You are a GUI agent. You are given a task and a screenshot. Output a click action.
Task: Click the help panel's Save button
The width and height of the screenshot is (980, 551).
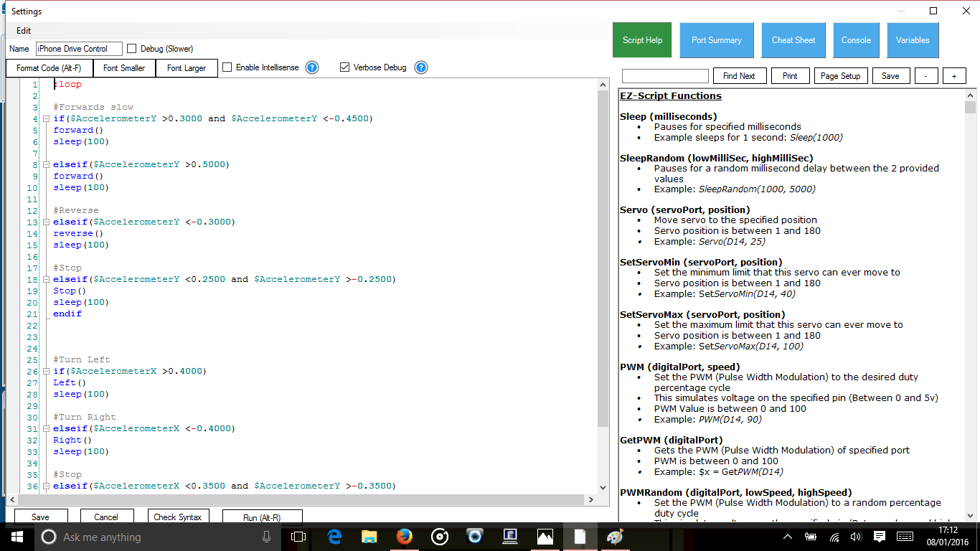coord(890,76)
